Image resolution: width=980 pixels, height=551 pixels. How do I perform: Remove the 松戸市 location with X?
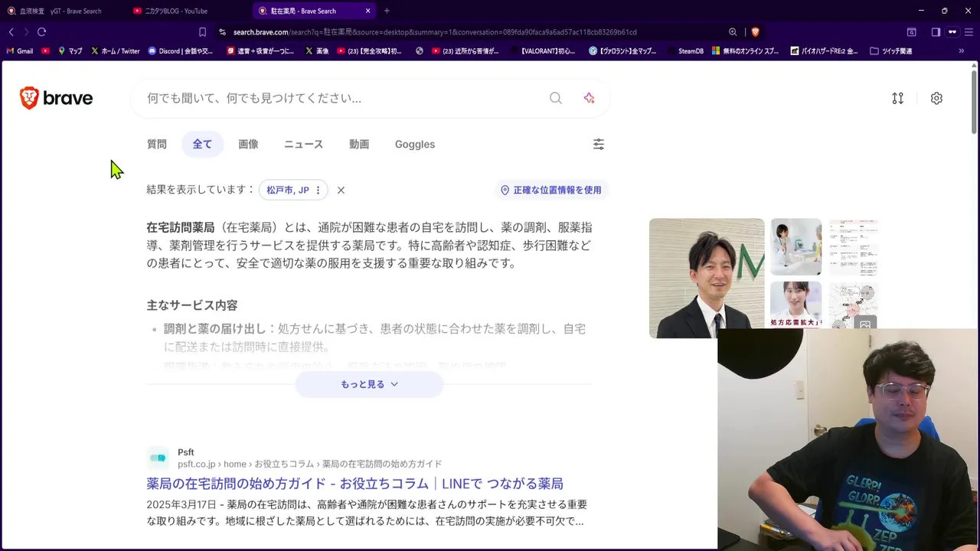pos(341,190)
